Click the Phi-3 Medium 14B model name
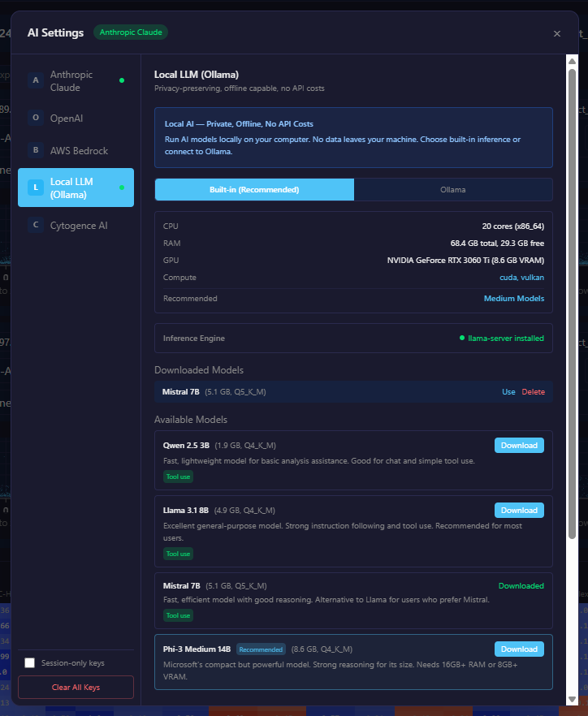588x716 pixels. [197, 649]
